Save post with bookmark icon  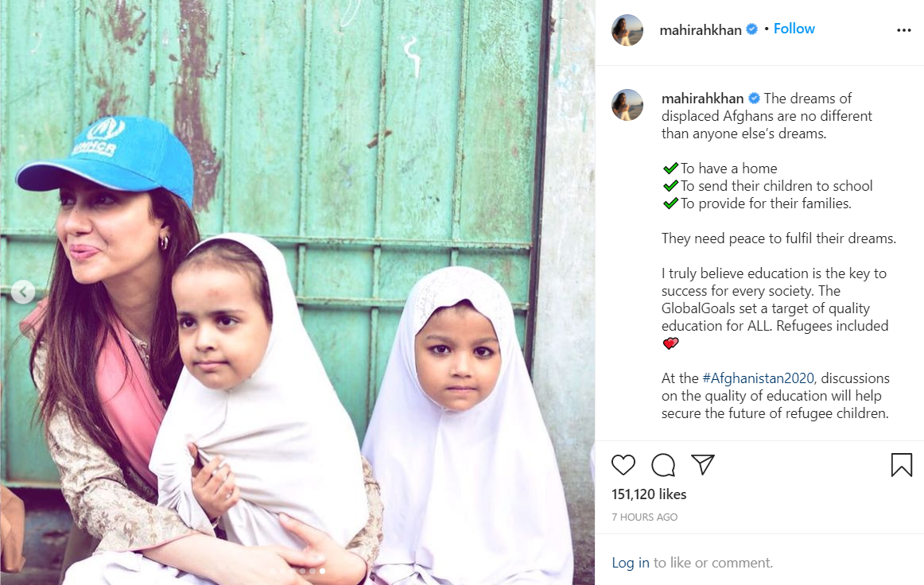[x=902, y=465]
